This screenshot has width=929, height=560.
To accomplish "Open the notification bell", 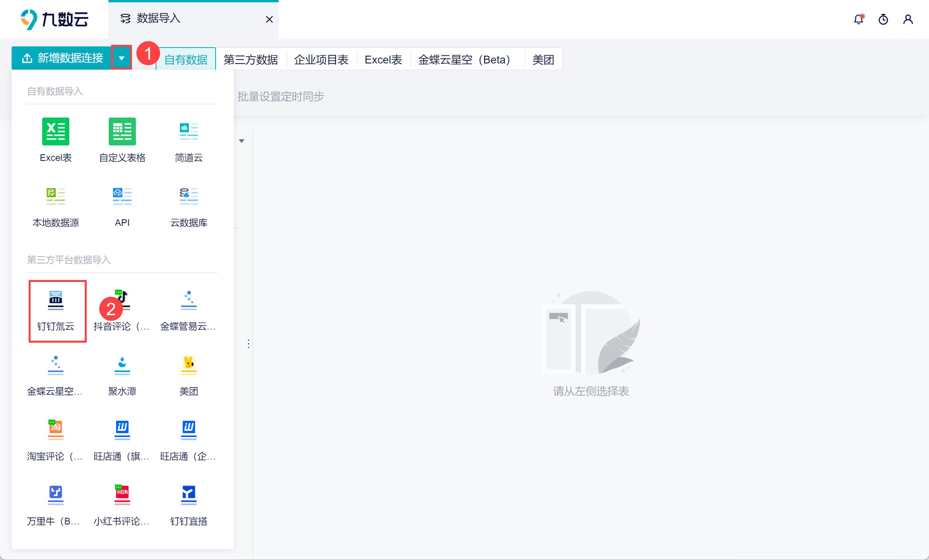I will pyautogui.click(x=859, y=19).
